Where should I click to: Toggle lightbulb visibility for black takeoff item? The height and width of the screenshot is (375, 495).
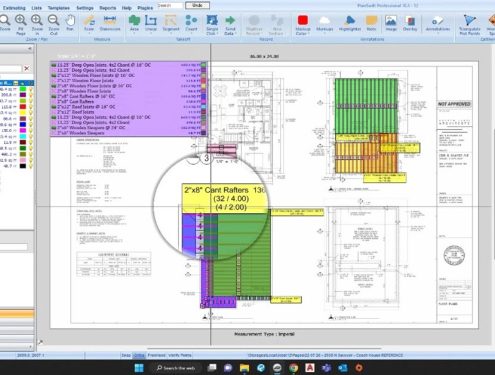[31, 166]
